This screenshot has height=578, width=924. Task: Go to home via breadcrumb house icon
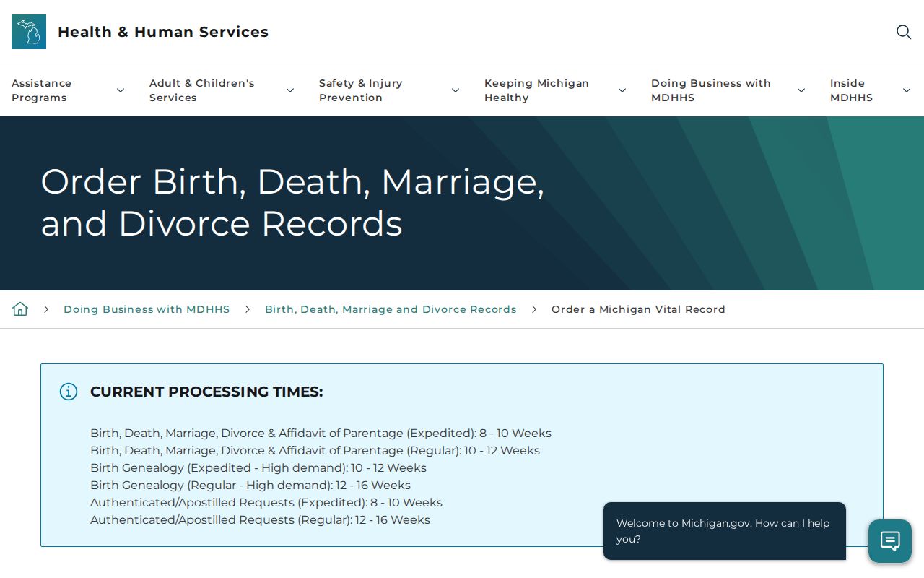[x=20, y=309]
